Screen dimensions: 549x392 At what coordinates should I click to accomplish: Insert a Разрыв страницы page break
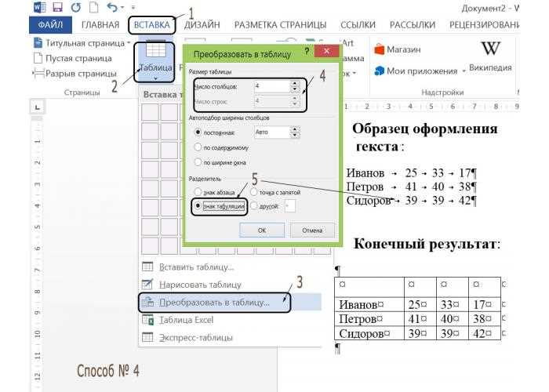click(x=75, y=74)
